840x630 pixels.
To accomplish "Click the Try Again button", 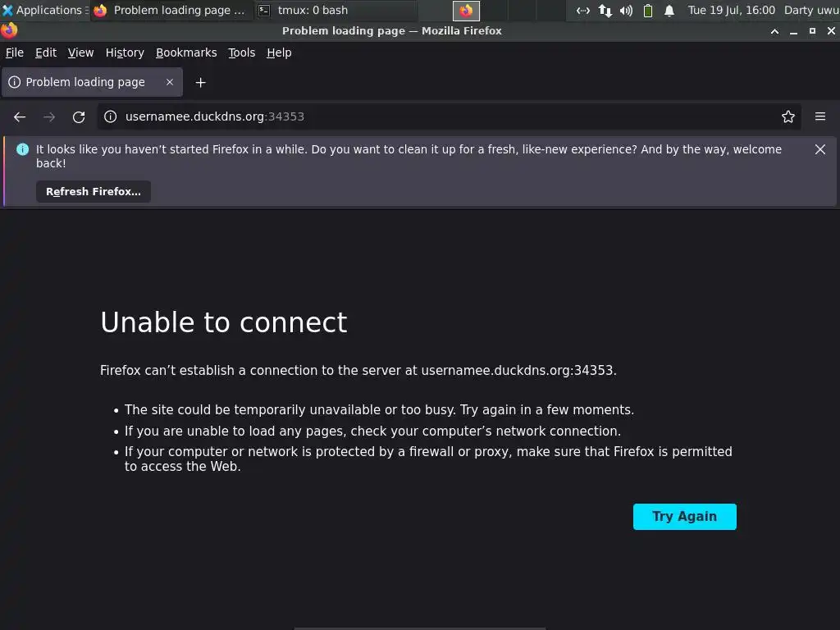I will [684, 517].
